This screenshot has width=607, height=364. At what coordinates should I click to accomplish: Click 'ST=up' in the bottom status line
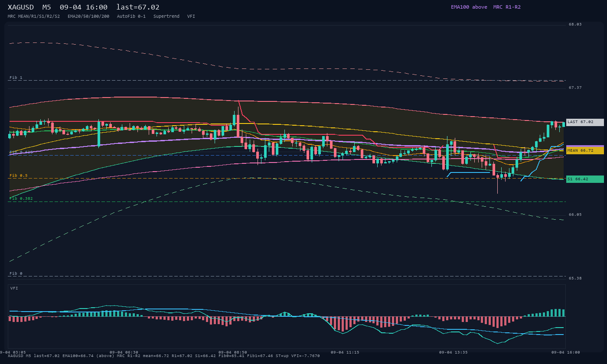point(282,356)
